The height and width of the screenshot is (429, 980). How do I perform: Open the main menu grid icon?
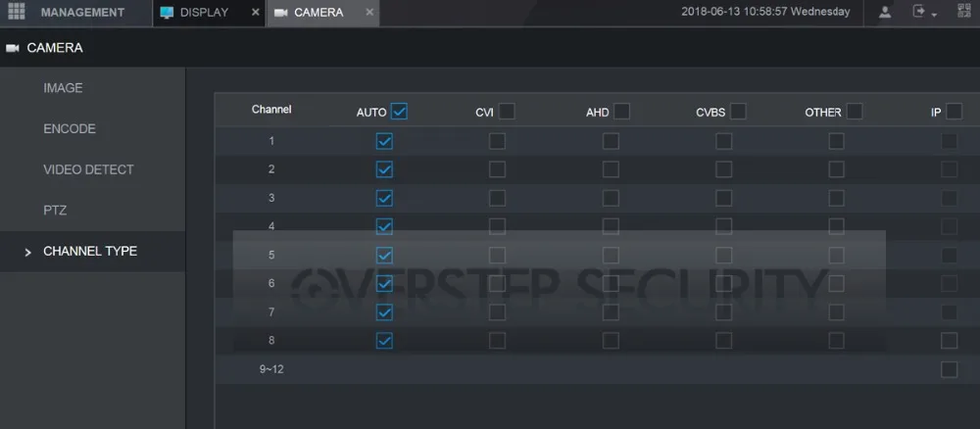click(17, 11)
